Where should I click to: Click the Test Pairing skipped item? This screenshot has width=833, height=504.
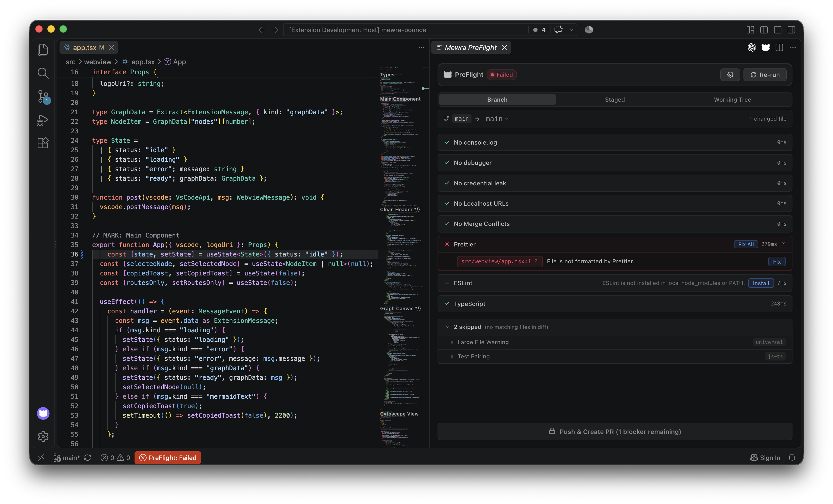(614, 356)
